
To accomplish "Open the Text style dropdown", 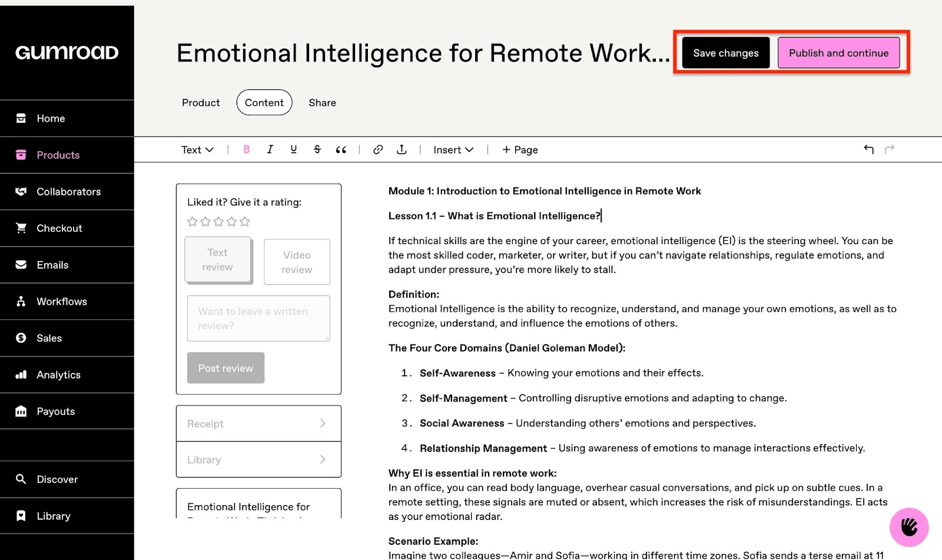I will [x=197, y=149].
